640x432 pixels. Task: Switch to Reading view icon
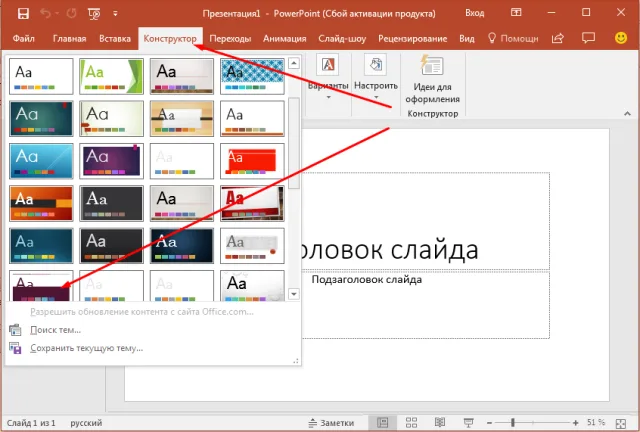440,423
